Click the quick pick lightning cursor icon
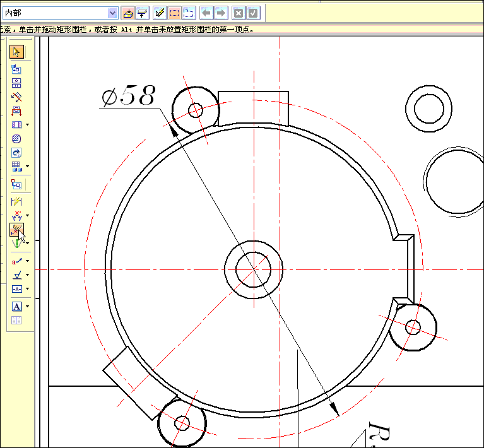The width and height of the screenshot is (484, 448). point(160,13)
